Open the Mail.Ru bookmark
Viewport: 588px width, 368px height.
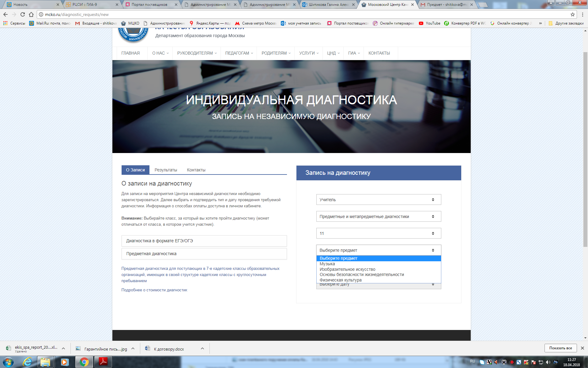coord(50,23)
